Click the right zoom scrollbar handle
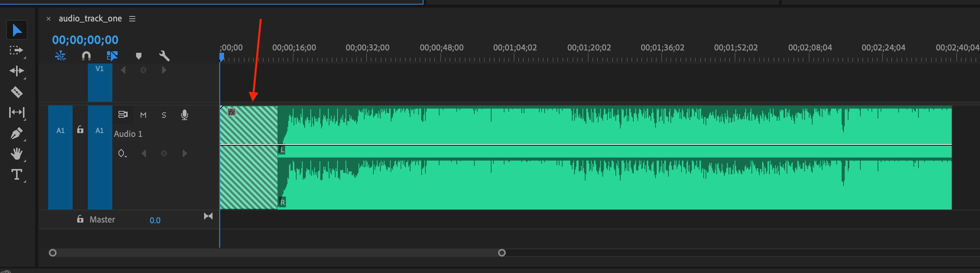Image resolution: width=980 pixels, height=273 pixels. [x=502, y=253]
